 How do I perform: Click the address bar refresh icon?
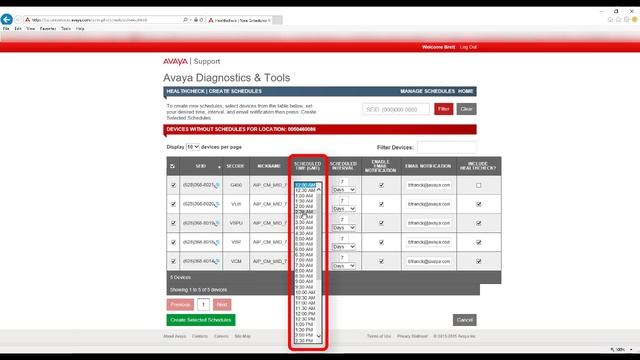click(201, 20)
